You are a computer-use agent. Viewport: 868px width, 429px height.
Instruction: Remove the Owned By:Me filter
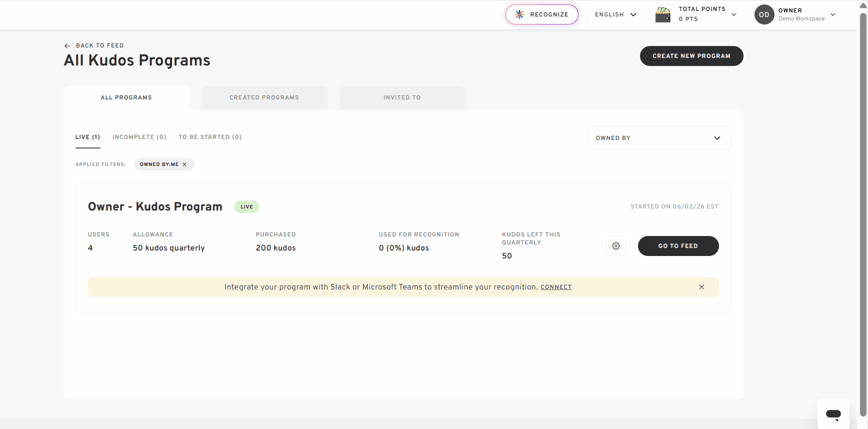184,164
